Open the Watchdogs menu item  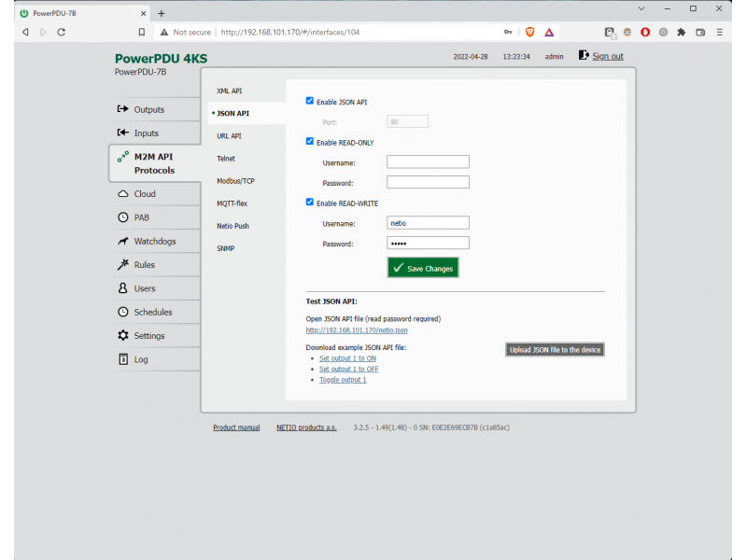[155, 242]
